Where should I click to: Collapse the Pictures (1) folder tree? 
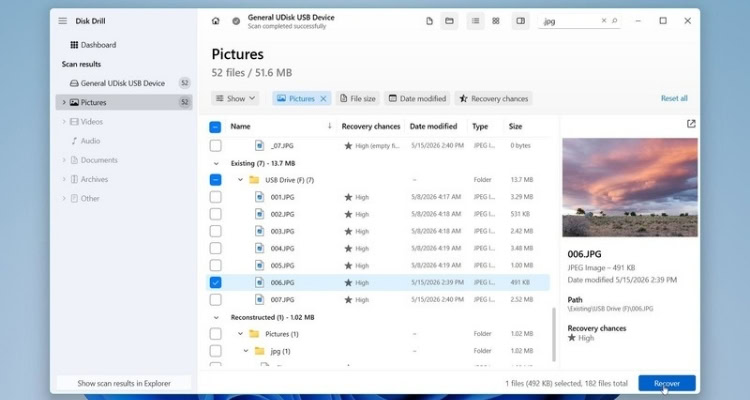[x=241, y=334]
